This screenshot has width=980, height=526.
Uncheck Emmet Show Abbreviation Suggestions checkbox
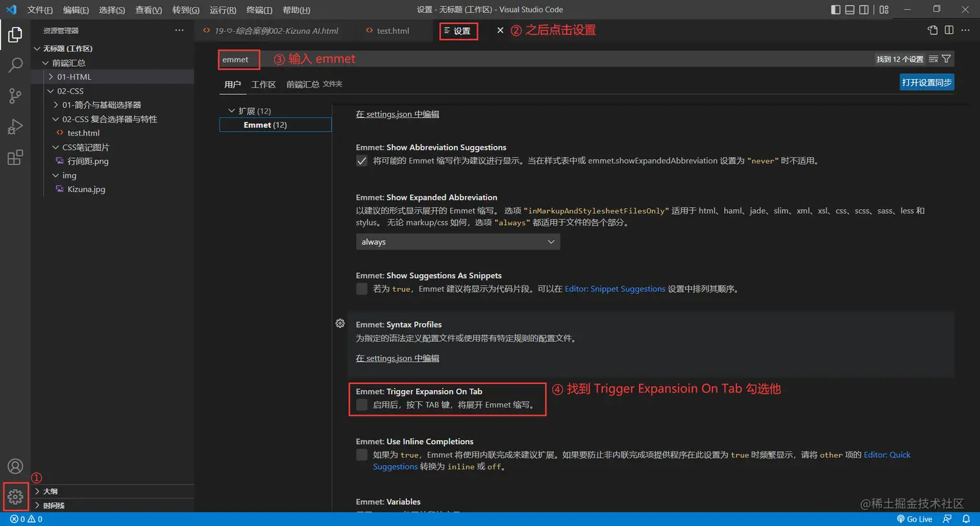pyautogui.click(x=362, y=161)
